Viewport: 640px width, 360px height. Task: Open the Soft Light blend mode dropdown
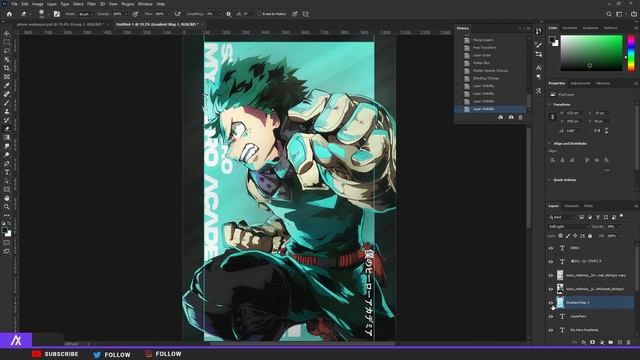568,226
